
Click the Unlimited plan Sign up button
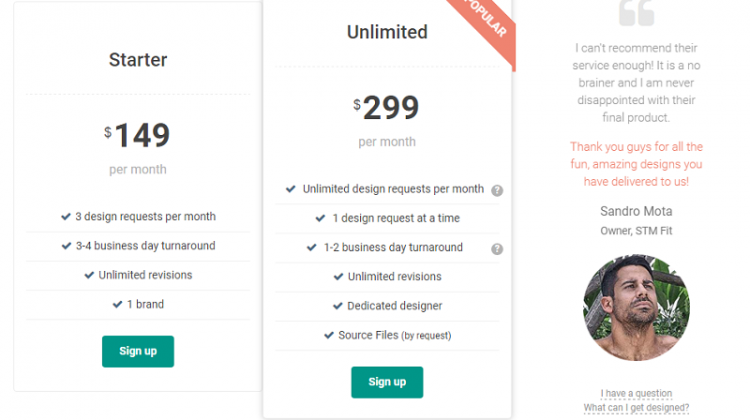(387, 382)
